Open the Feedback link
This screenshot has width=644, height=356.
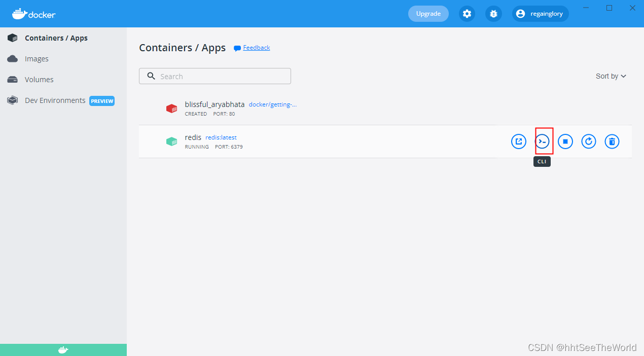pos(257,48)
